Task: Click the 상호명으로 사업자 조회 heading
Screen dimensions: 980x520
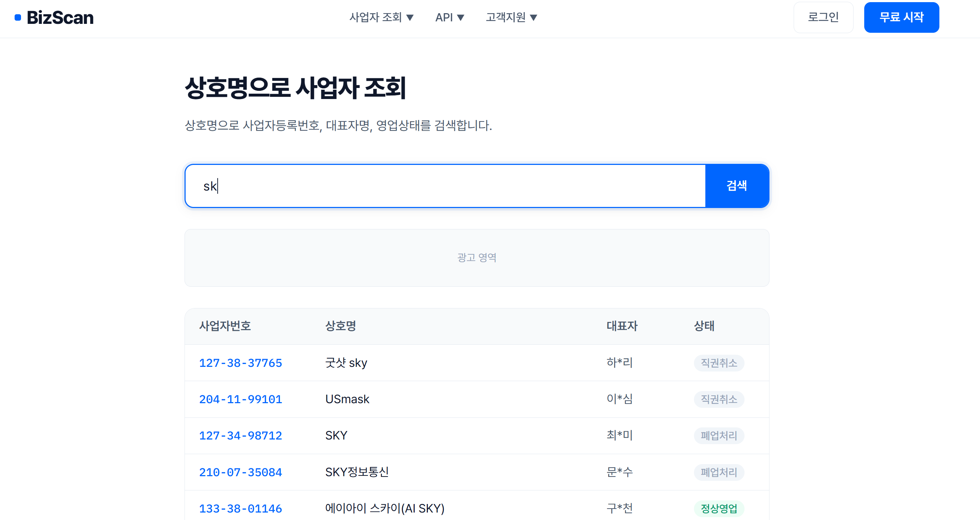Action: (x=296, y=88)
